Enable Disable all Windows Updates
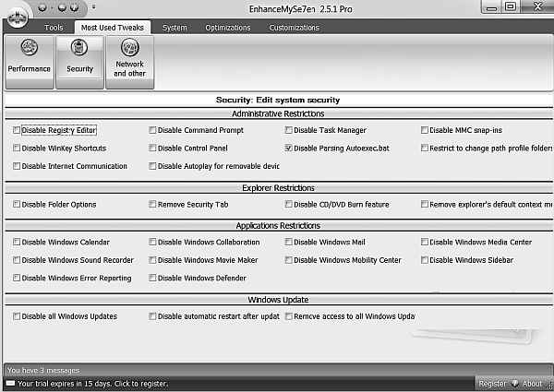This screenshot has width=554, height=392. [17, 316]
